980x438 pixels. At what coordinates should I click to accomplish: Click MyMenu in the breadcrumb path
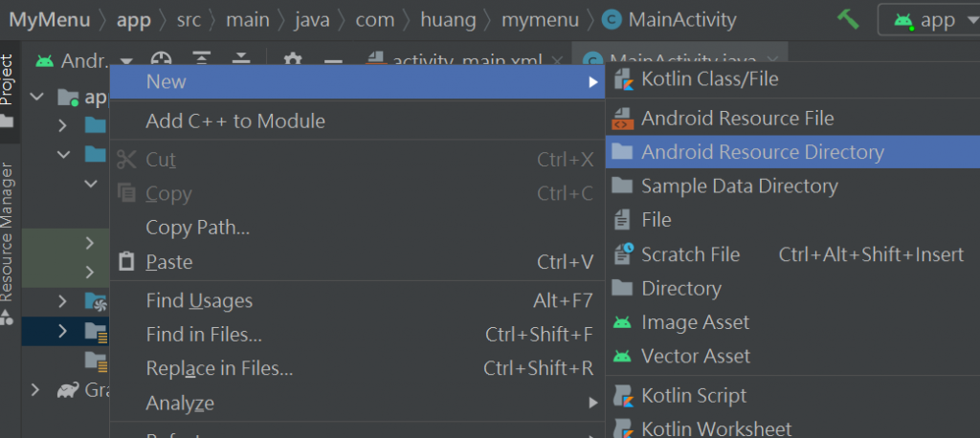click(50, 20)
